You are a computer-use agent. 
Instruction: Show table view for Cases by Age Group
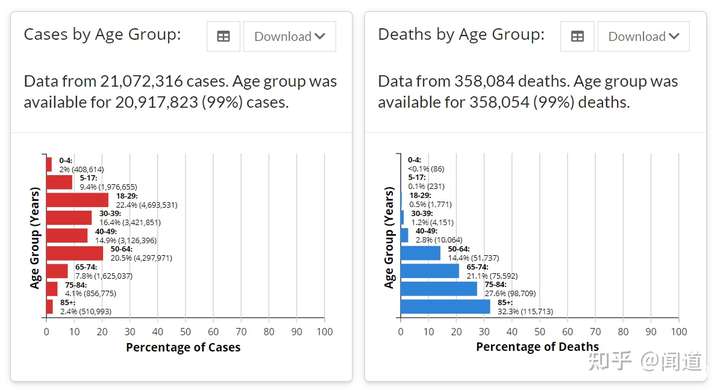coord(224,36)
